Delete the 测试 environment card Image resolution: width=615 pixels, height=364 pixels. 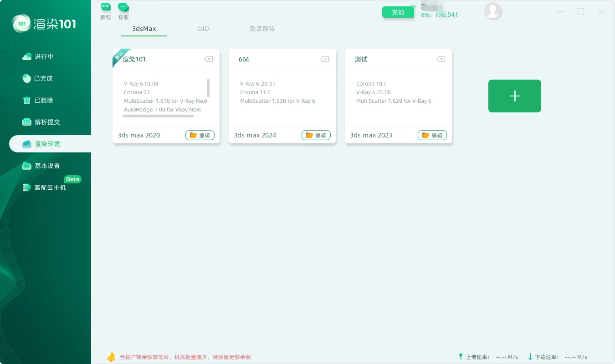coord(441,59)
